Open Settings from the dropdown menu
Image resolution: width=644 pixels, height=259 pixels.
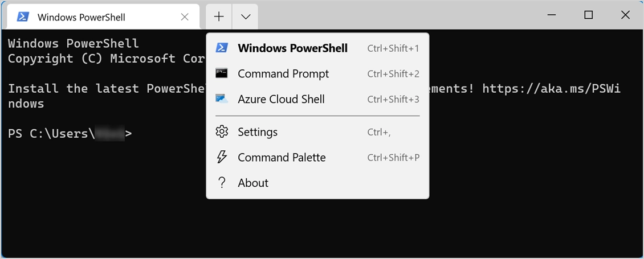(258, 132)
